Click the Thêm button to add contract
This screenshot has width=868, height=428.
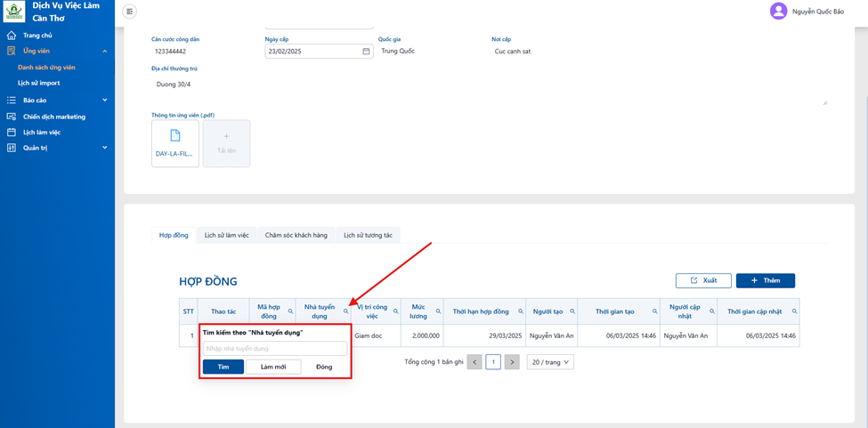coord(766,280)
